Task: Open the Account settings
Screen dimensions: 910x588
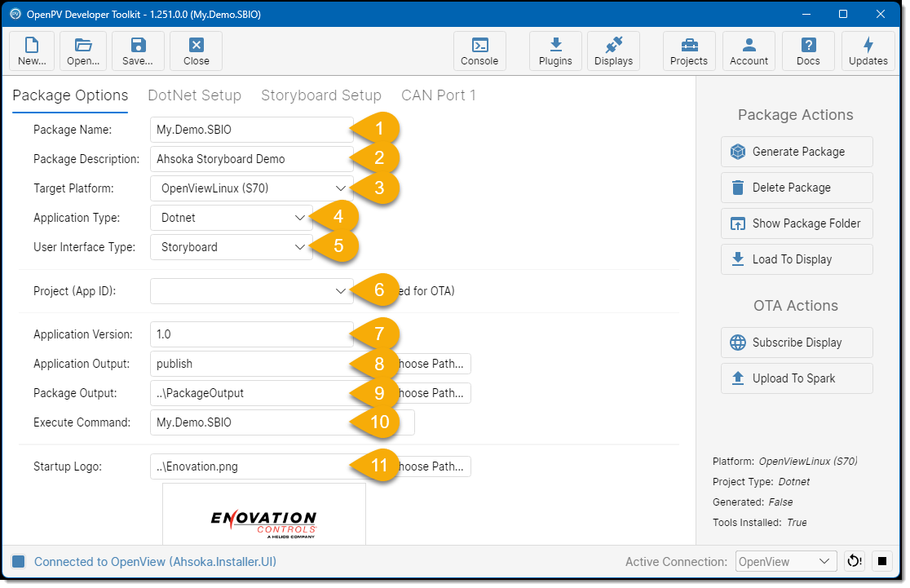Action: (x=749, y=51)
